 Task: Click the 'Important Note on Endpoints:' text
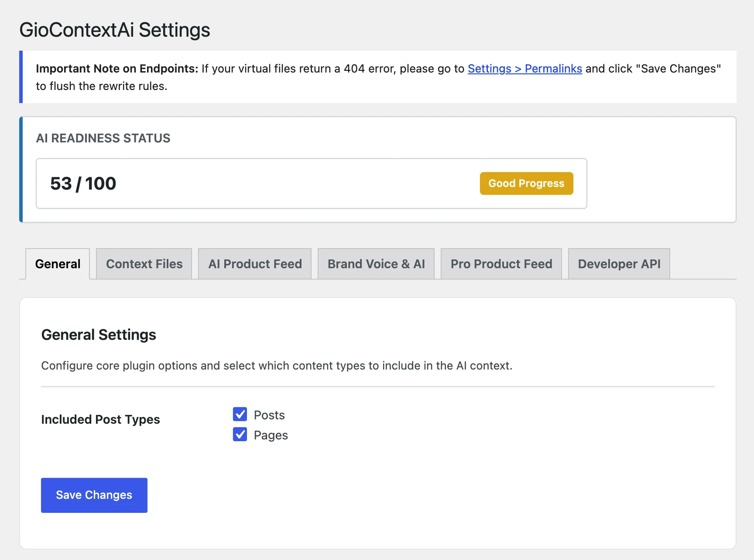117,69
